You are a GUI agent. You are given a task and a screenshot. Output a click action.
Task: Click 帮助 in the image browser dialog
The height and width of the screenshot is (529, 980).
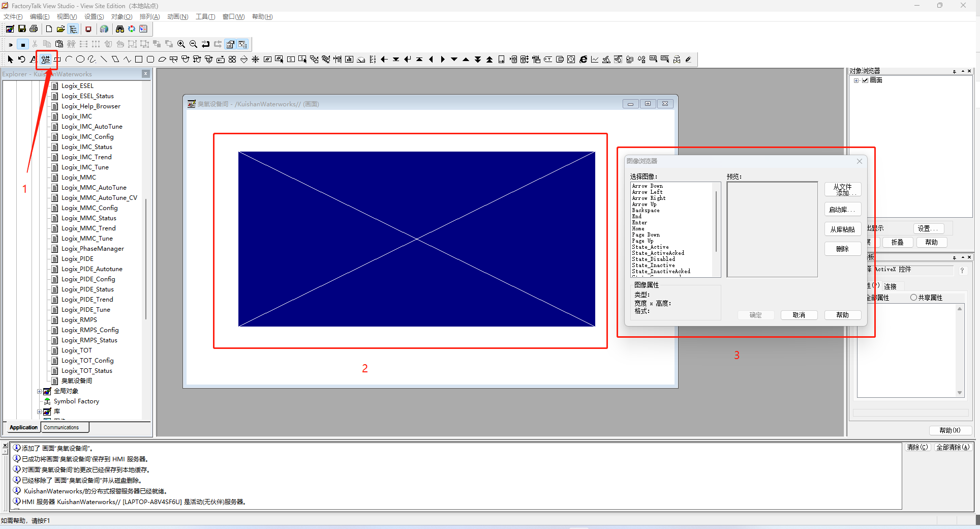(x=842, y=315)
